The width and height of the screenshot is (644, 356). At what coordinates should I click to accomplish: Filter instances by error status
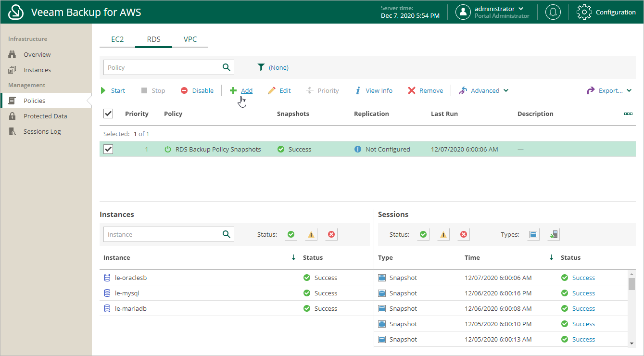coord(331,234)
